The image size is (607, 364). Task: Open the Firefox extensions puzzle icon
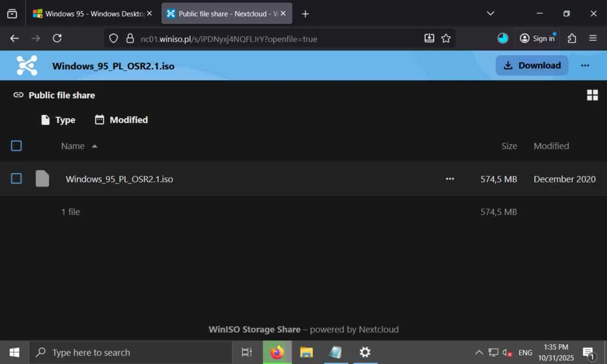click(x=572, y=38)
